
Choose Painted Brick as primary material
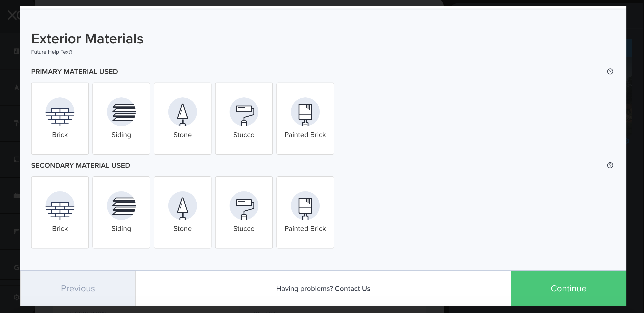click(305, 118)
